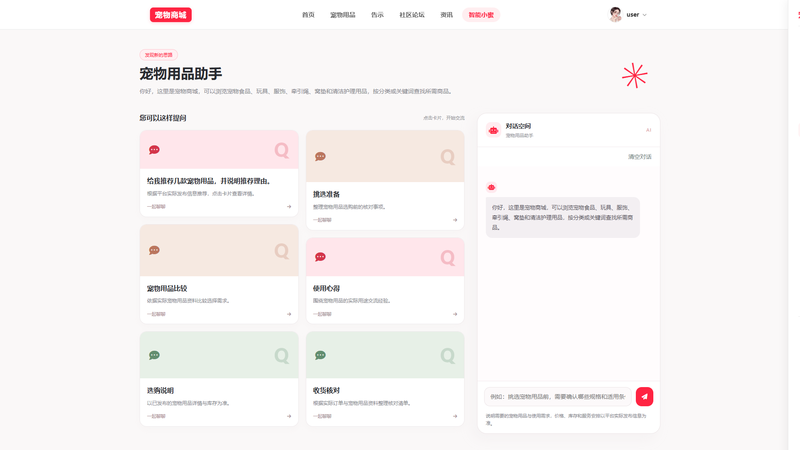The height and width of the screenshot is (450, 800).
Task: Click the 对话空间 chat panel title
Action: (518, 126)
